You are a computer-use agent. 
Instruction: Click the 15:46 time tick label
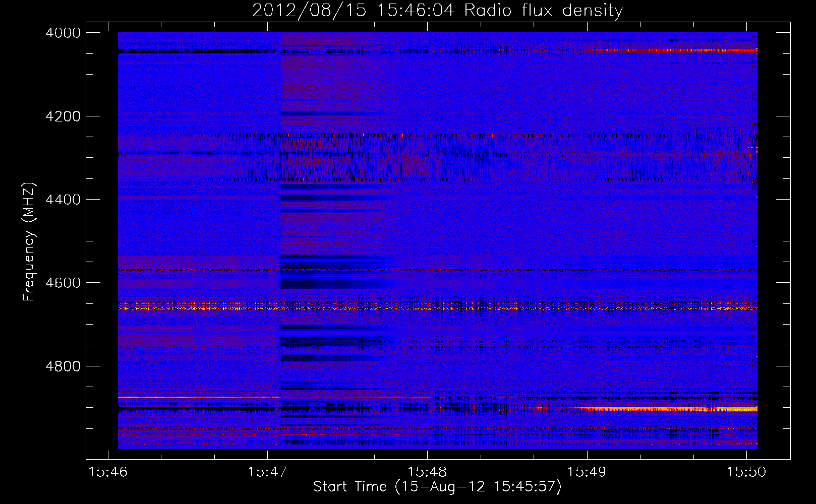108,472
